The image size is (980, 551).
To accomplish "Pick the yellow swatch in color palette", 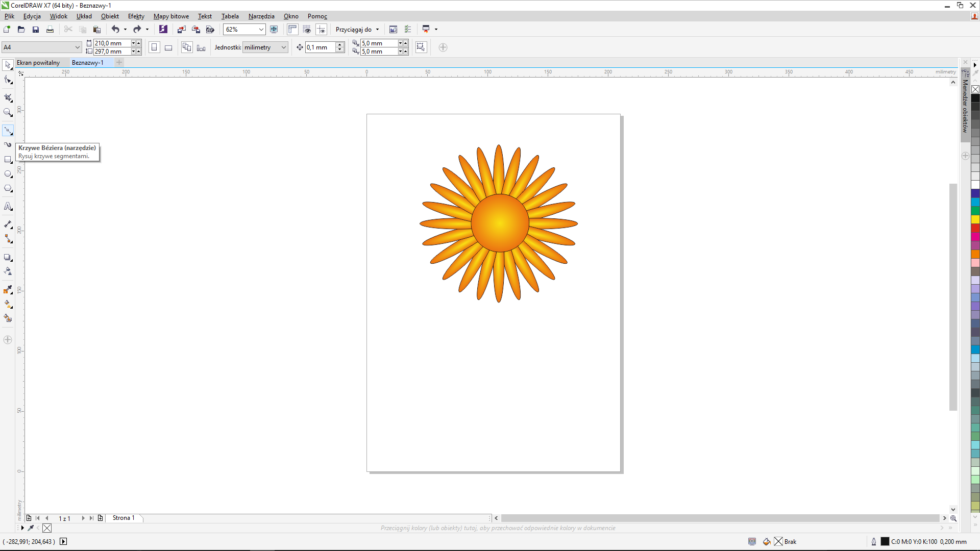I will (x=975, y=219).
